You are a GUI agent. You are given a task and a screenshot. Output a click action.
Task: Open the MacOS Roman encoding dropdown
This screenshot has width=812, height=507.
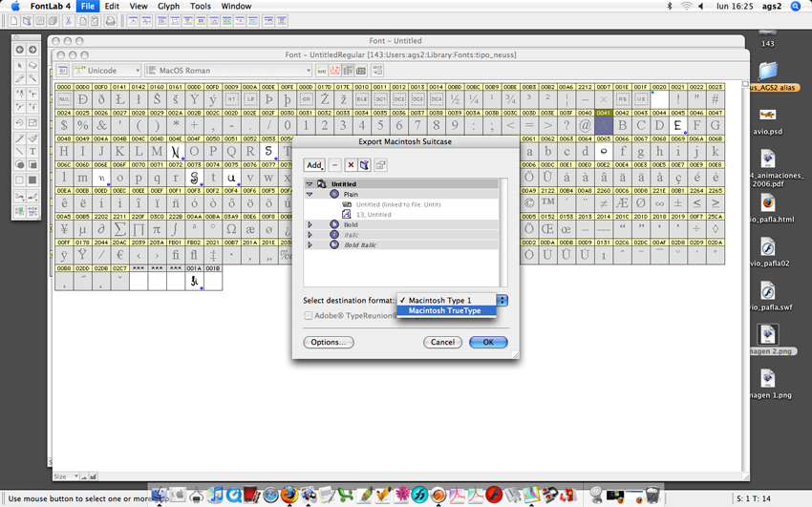point(228,71)
